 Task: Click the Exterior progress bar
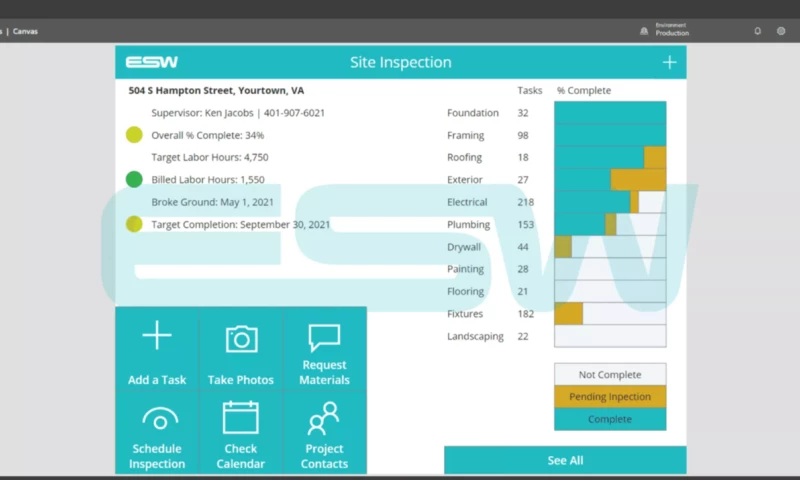(610, 180)
